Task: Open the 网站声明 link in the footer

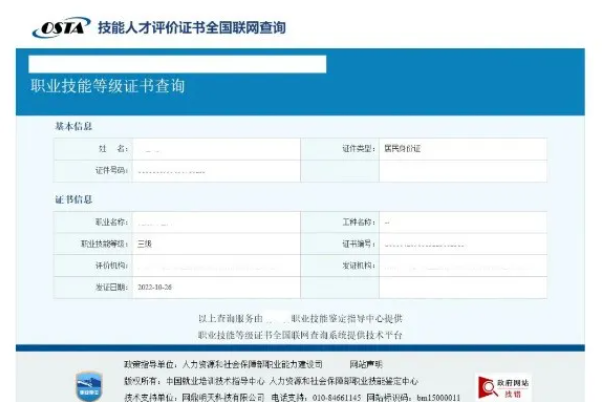Action: (366, 364)
